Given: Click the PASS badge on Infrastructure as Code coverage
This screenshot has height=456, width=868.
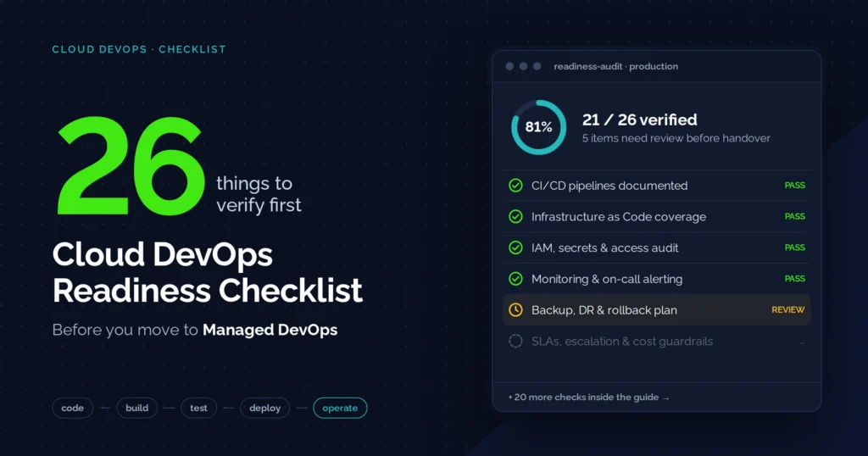Looking at the screenshot, I should tap(795, 216).
